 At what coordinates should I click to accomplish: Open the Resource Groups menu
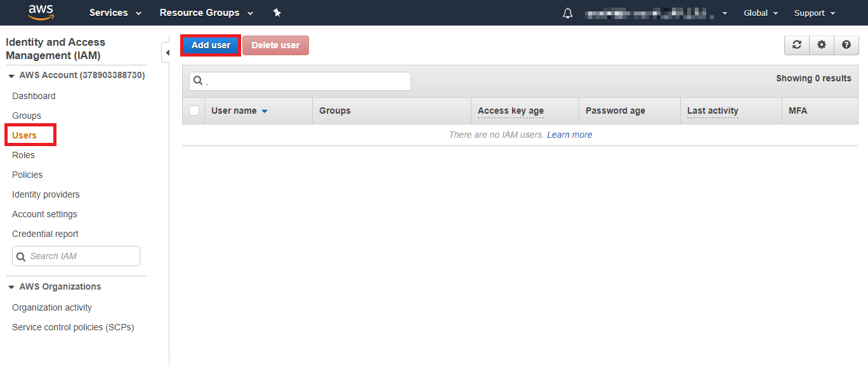point(206,13)
